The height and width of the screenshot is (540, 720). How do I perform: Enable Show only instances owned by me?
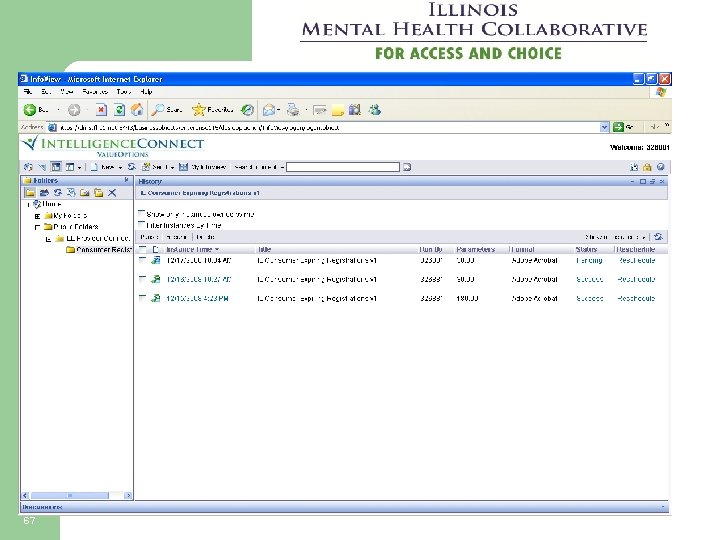point(142,214)
